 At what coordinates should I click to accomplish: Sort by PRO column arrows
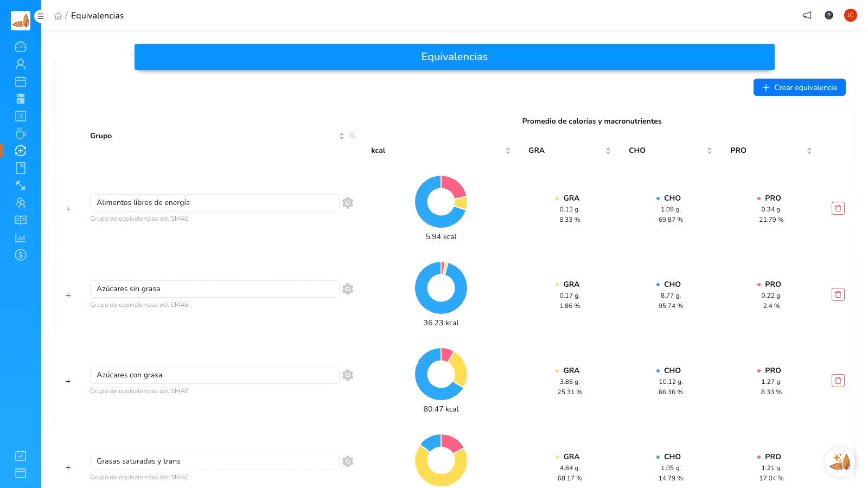coord(809,151)
